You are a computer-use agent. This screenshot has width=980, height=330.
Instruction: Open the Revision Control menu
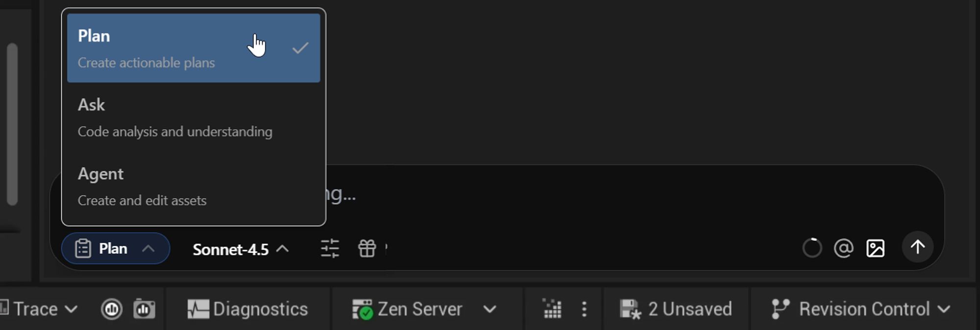861,309
